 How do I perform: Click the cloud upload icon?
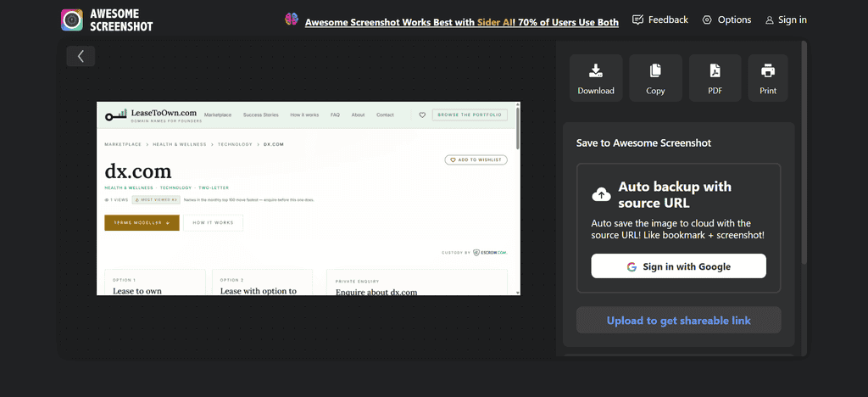[x=602, y=194]
